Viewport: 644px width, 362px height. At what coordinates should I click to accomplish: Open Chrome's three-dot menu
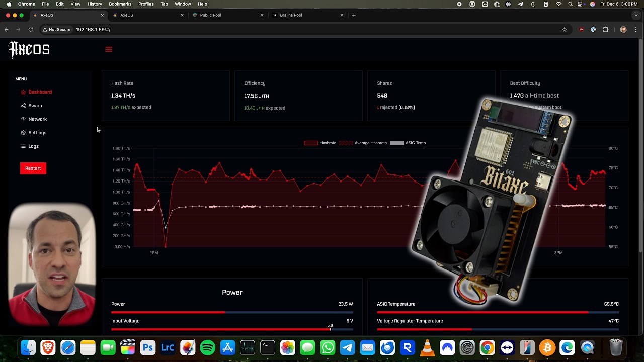[x=636, y=30]
